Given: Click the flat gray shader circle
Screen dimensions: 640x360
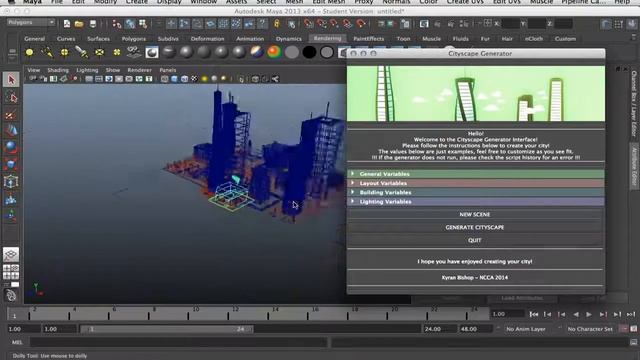Looking at the screenshot, I should (x=292, y=52).
